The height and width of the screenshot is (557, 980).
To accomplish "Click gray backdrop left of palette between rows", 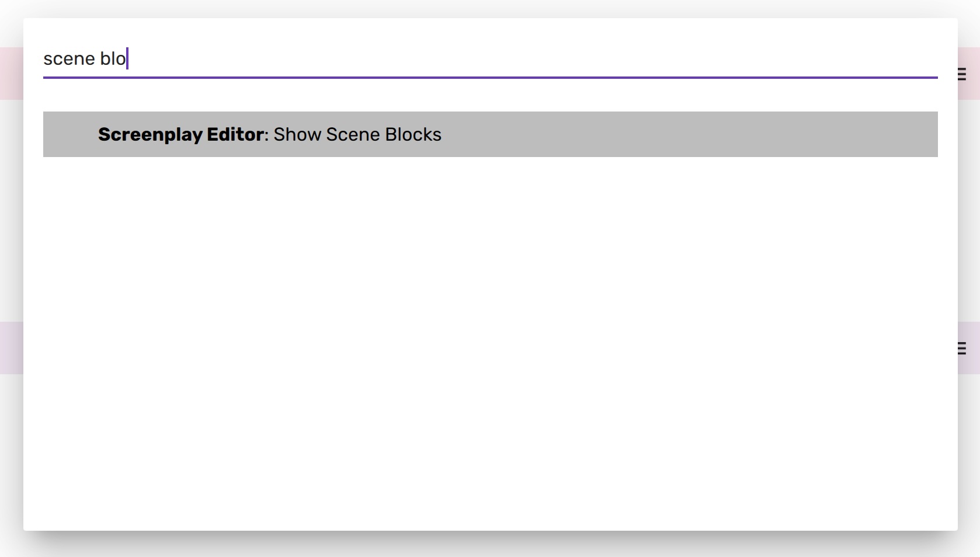I will (11, 210).
